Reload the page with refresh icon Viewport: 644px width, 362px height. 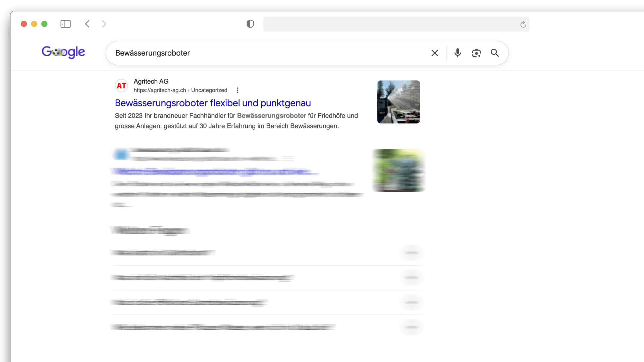tap(523, 24)
